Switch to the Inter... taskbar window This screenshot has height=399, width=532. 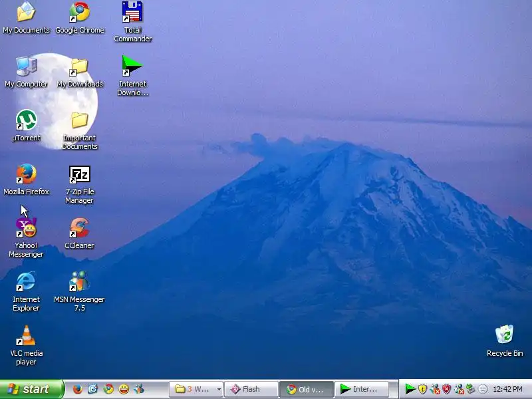pyautogui.click(x=361, y=389)
